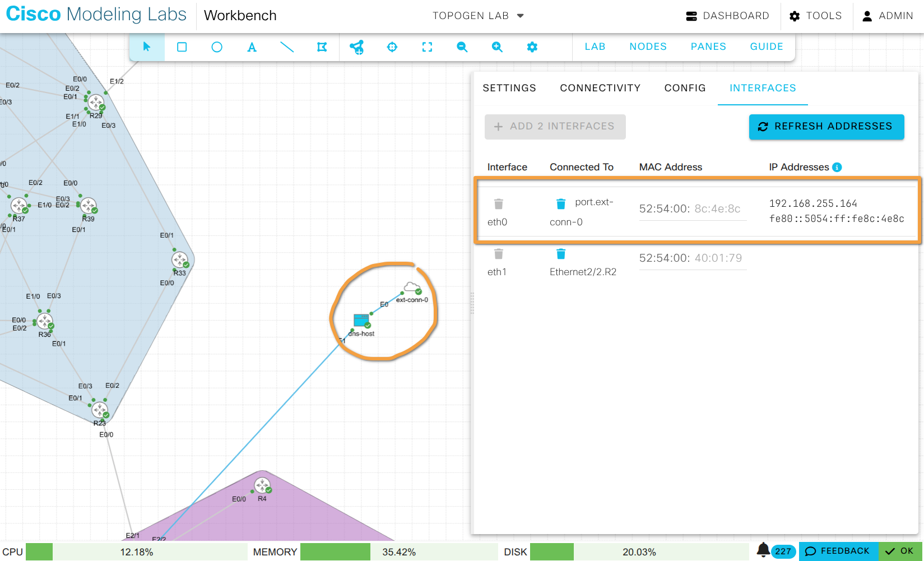Select router R39 on canvas

(88, 206)
